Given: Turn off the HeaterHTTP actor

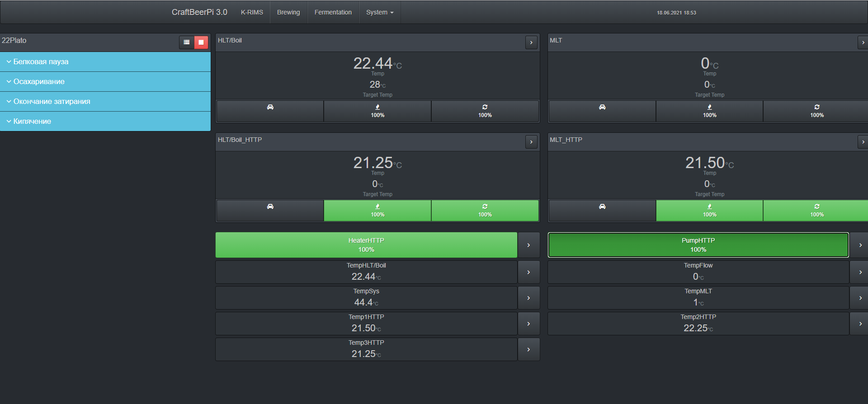Looking at the screenshot, I should pos(366,245).
